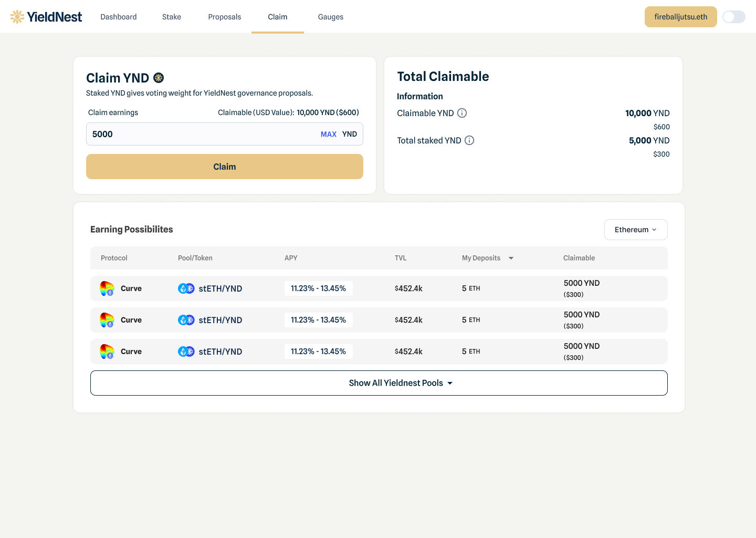Go to the Dashboard tab
This screenshot has width=756, height=538.
tap(119, 17)
